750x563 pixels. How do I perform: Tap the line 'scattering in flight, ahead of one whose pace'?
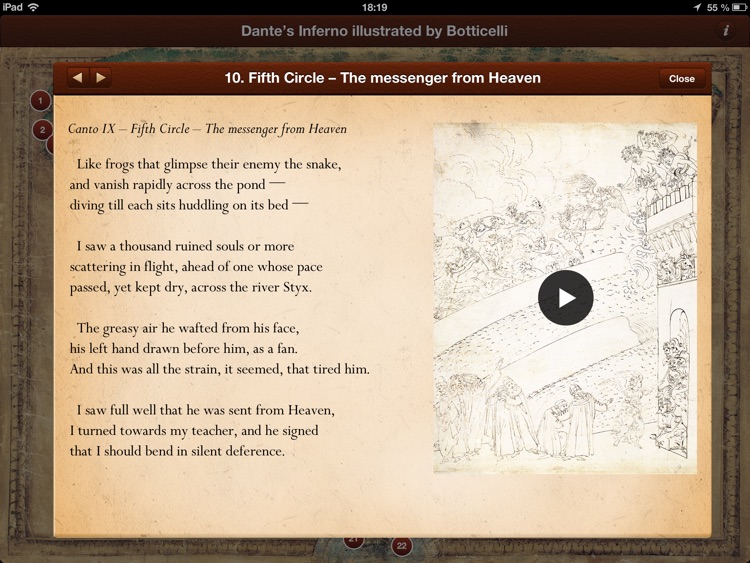pos(196,267)
